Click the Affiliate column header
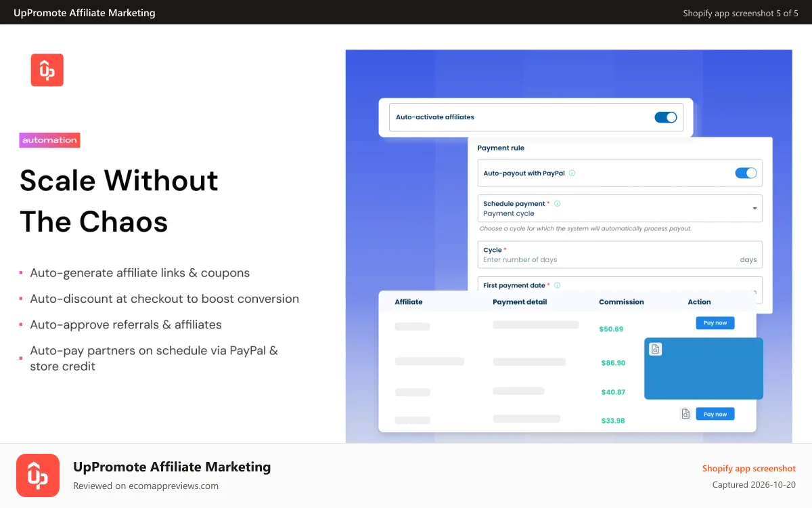Image resolution: width=812 pixels, height=508 pixels. [409, 302]
